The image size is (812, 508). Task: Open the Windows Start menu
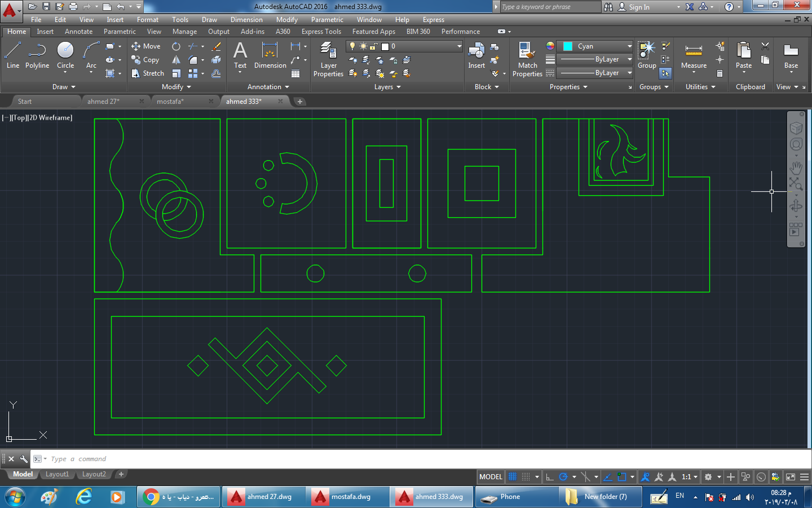(16, 497)
